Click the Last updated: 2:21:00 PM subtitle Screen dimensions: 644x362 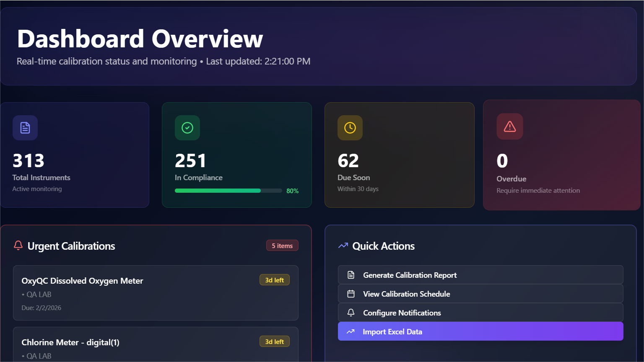tap(258, 61)
